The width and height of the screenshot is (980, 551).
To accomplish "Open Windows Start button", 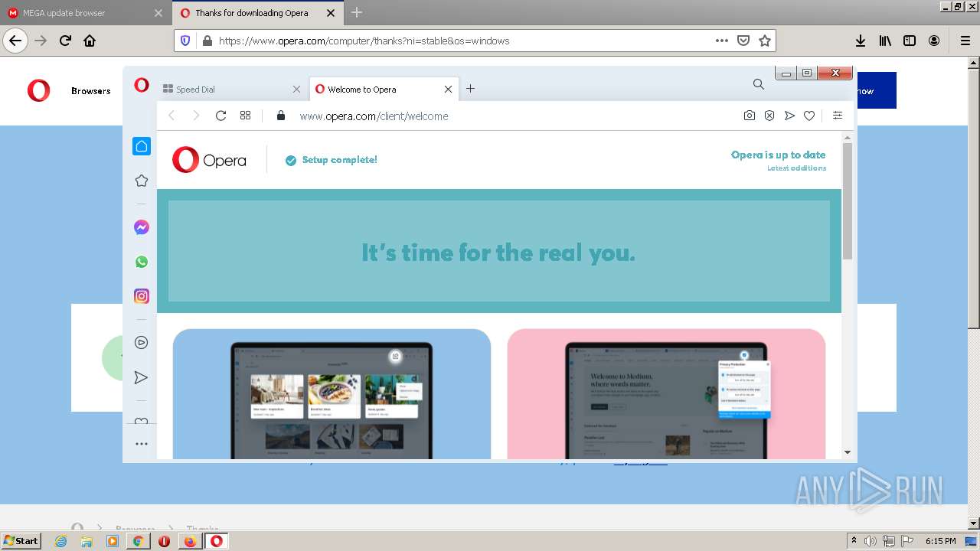I will tap(21, 540).
